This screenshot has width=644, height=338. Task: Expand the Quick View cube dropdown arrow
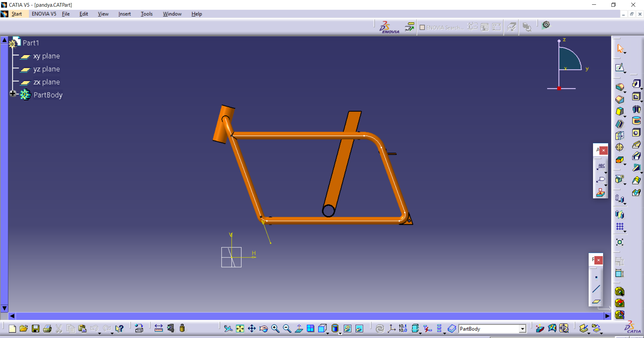click(x=328, y=333)
